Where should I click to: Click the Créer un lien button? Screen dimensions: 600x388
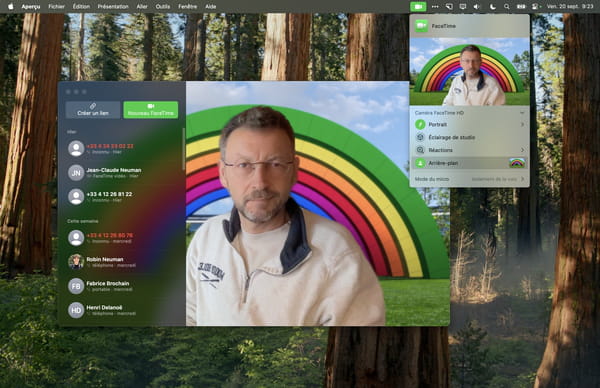coord(93,109)
